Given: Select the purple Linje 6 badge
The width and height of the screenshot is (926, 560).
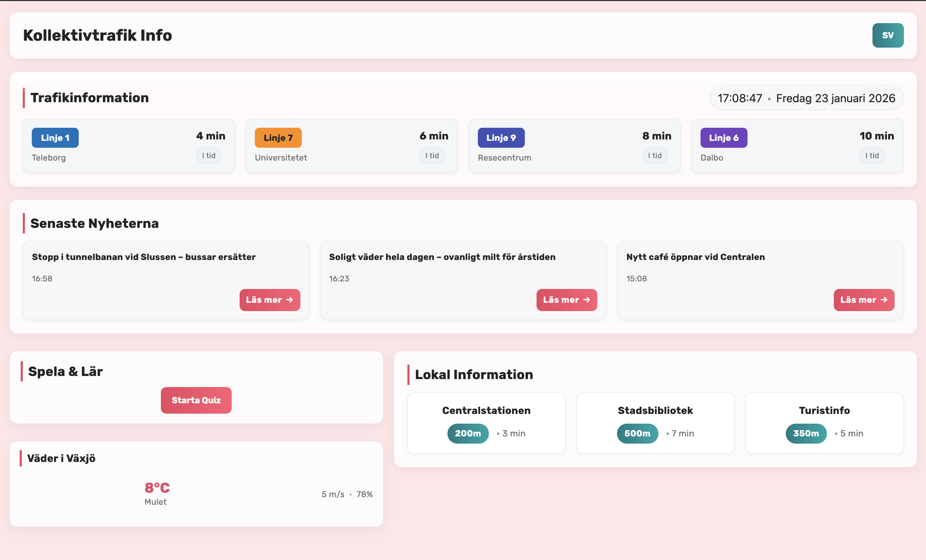Looking at the screenshot, I should (723, 137).
